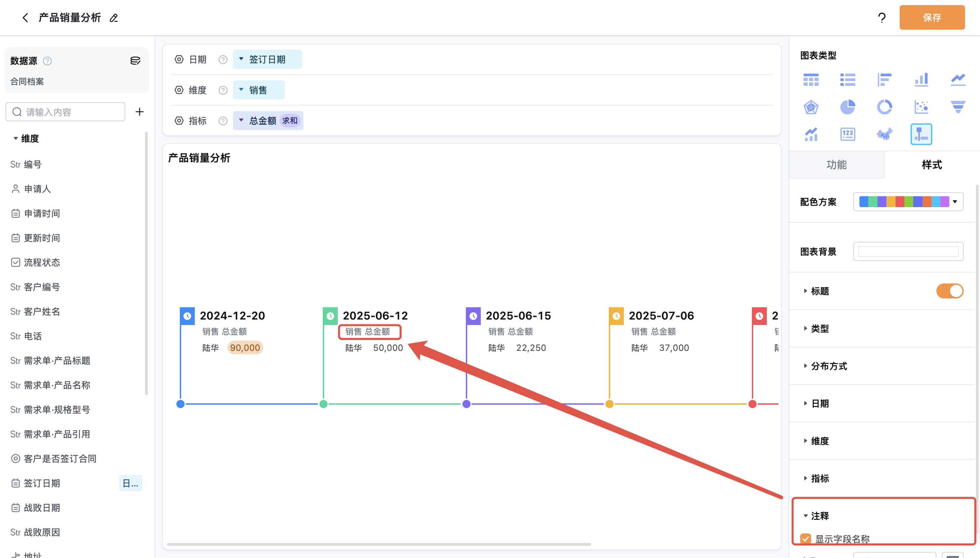Click the data source switch icon
The width and height of the screenshot is (980, 558).
click(x=135, y=61)
